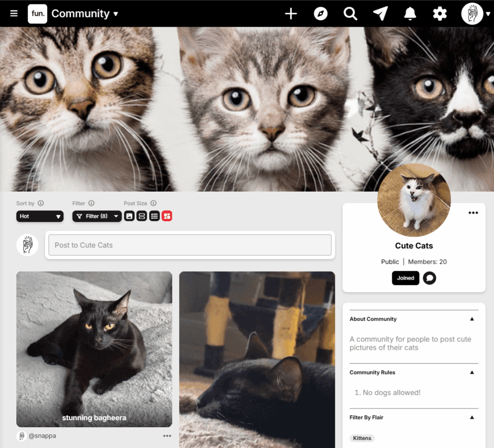Open the compass explore icon
Viewport: 494px width, 448px height.
pos(321,14)
